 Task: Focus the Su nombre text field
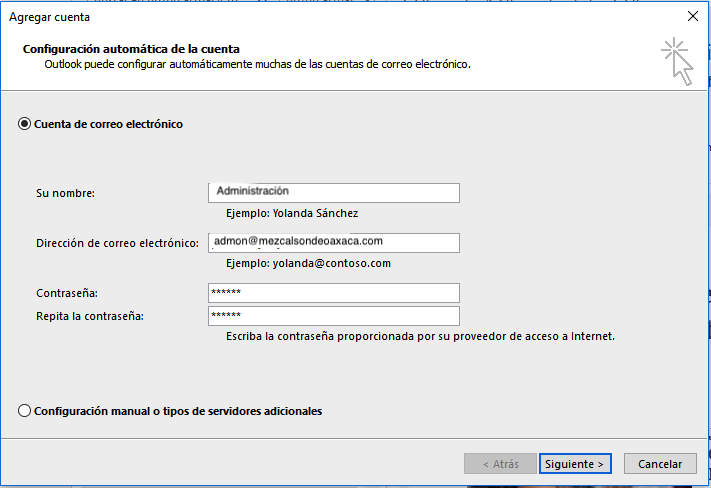click(334, 193)
